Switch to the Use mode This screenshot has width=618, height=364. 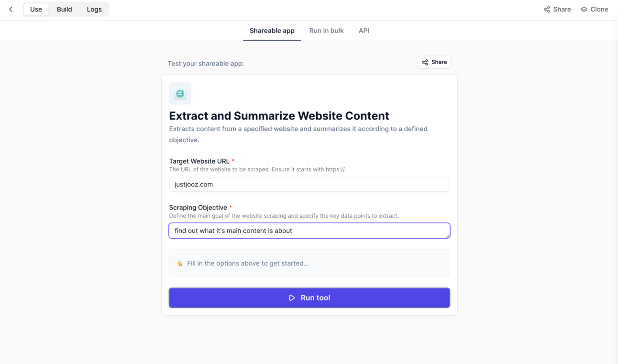pyautogui.click(x=36, y=9)
